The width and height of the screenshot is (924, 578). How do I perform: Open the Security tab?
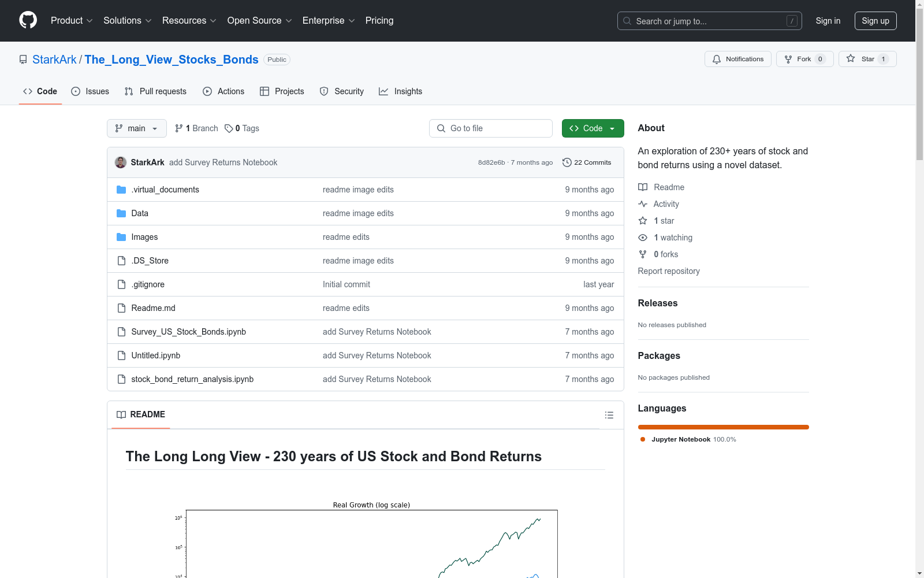pos(342,91)
